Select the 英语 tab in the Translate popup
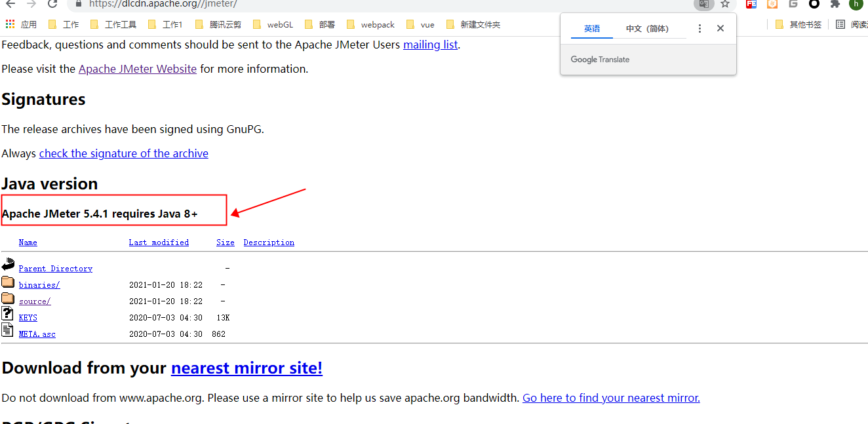This screenshot has width=868, height=424. [592, 28]
